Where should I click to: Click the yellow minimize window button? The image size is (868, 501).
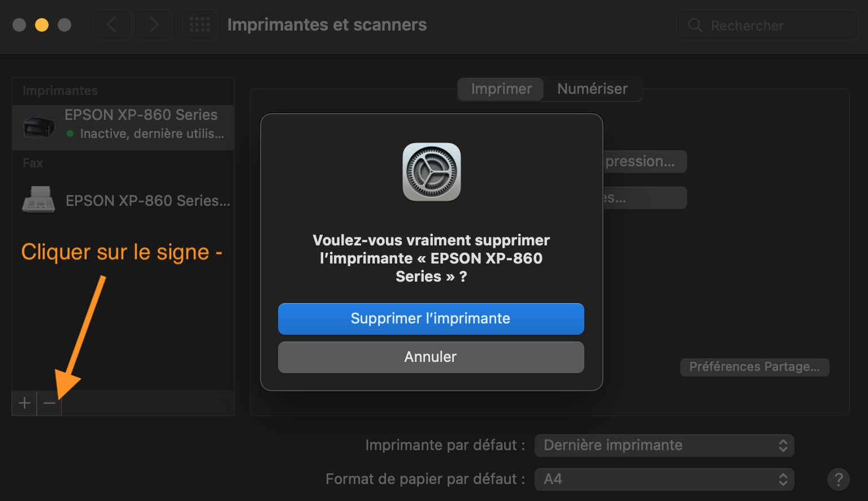42,25
